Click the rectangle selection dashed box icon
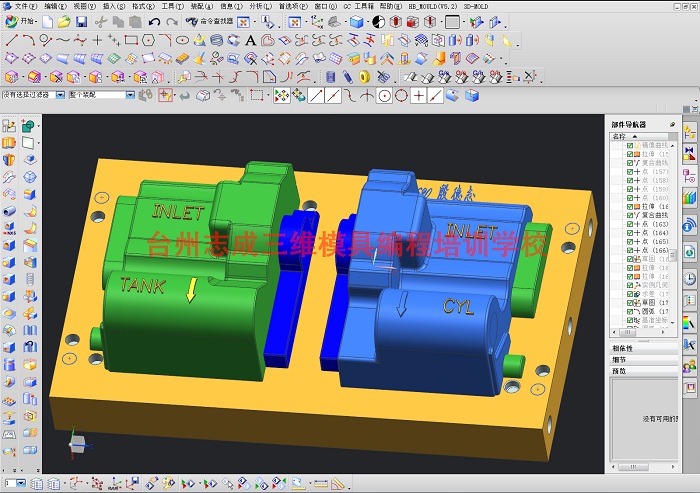This screenshot has width=700, height=493. [x=256, y=95]
